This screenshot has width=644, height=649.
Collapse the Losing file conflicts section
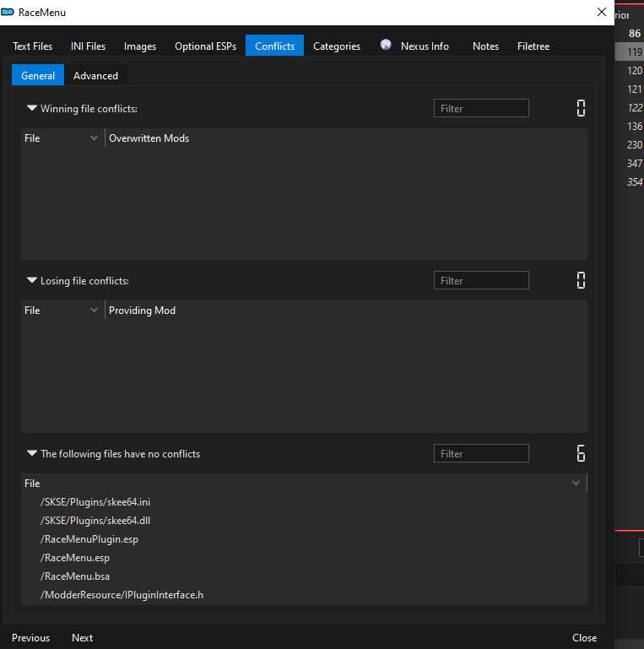click(32, 281)
